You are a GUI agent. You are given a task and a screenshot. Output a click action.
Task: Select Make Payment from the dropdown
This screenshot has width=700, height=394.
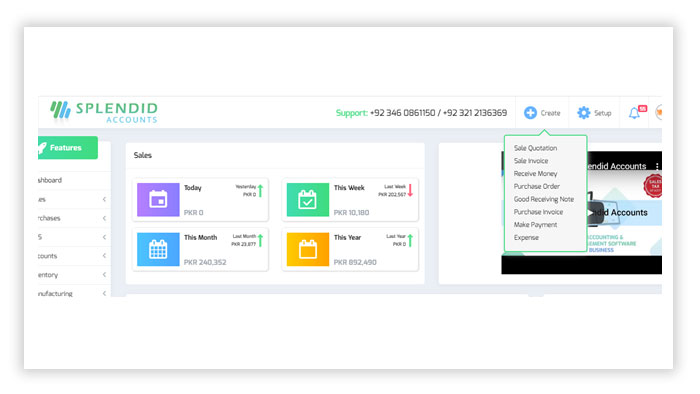point(535,225)
